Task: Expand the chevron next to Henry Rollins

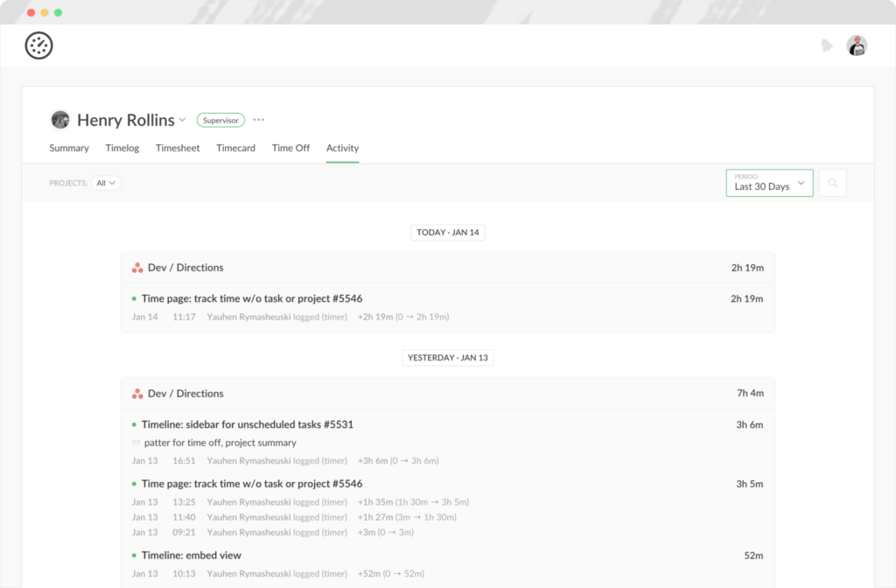Action: point(182,120)
